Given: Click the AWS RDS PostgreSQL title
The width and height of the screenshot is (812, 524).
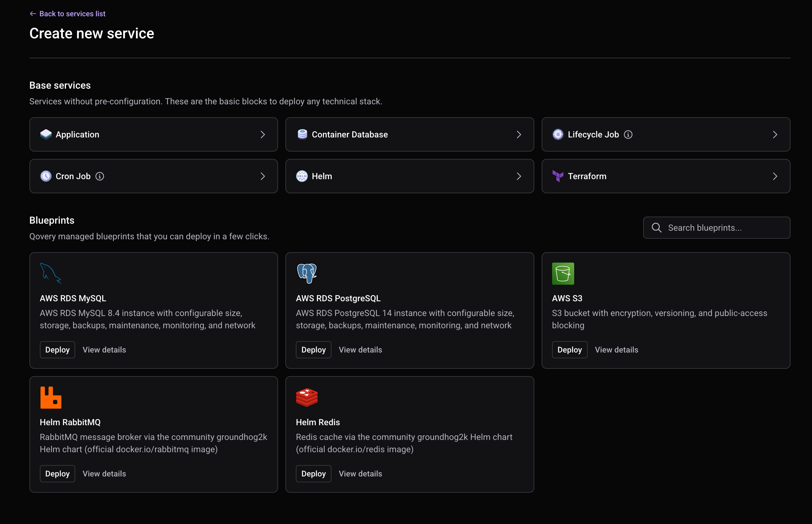Looking at the screenshot, I should point(338,299).
